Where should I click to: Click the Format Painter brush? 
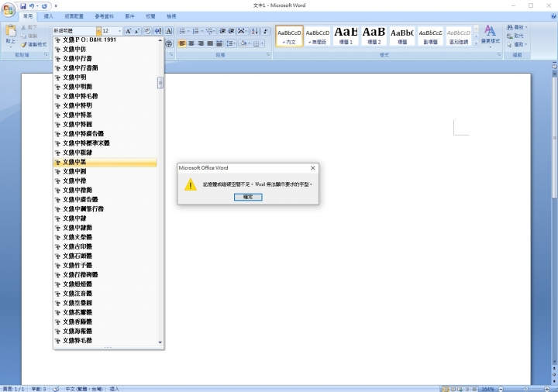click(24, 44)
